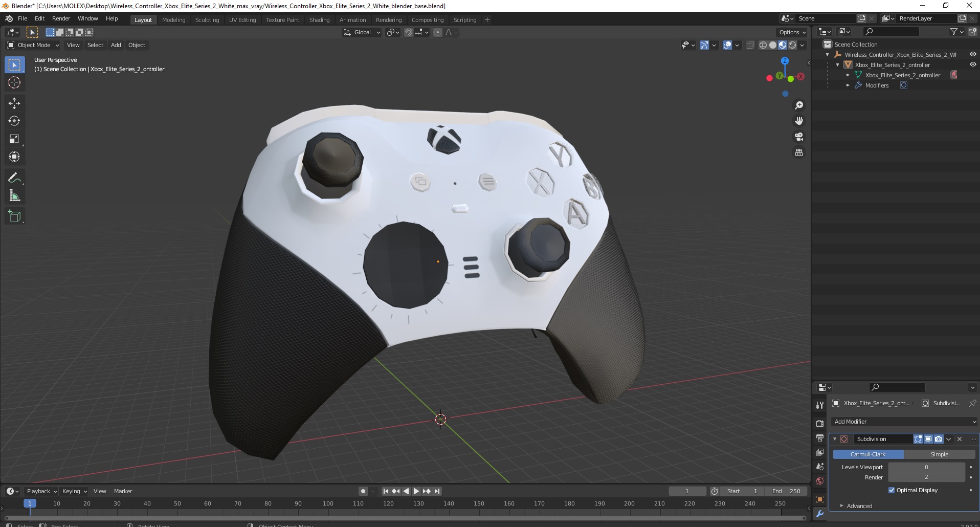Select the Measure tool

click(14, 196)
